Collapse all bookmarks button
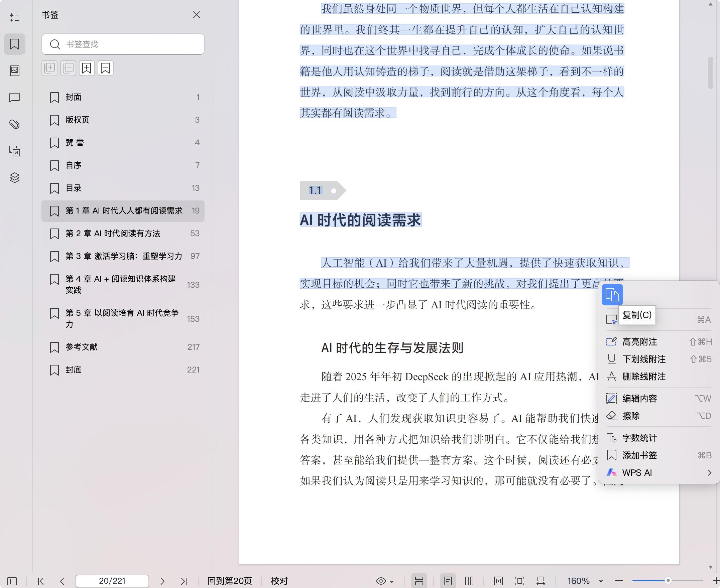This screenshot has height=588, width=720. [68, 68]
